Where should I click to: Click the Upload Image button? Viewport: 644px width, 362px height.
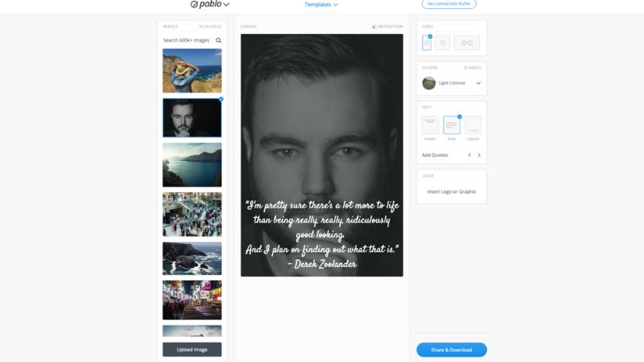coord(192,349)
